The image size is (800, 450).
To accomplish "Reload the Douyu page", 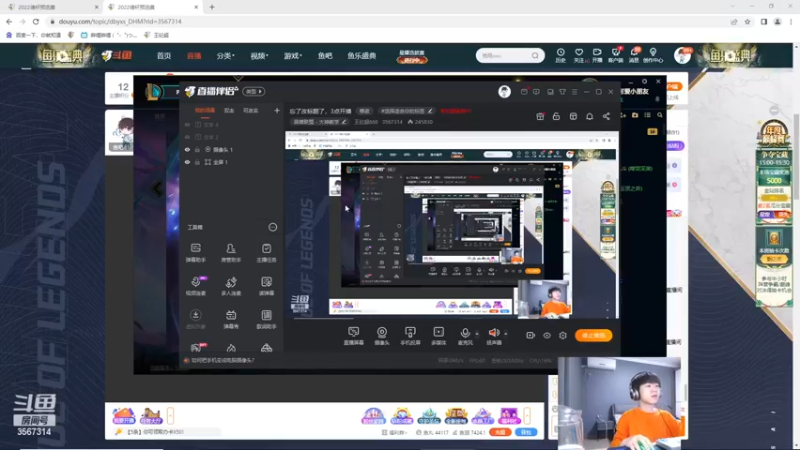I will pyautogui.click(x=36, y=21).
